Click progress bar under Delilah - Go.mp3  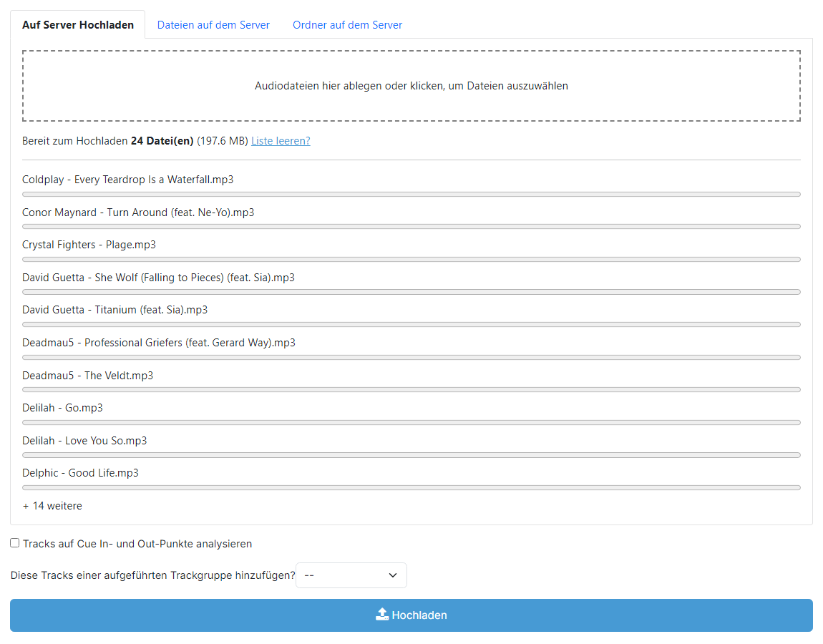(411, 422)
